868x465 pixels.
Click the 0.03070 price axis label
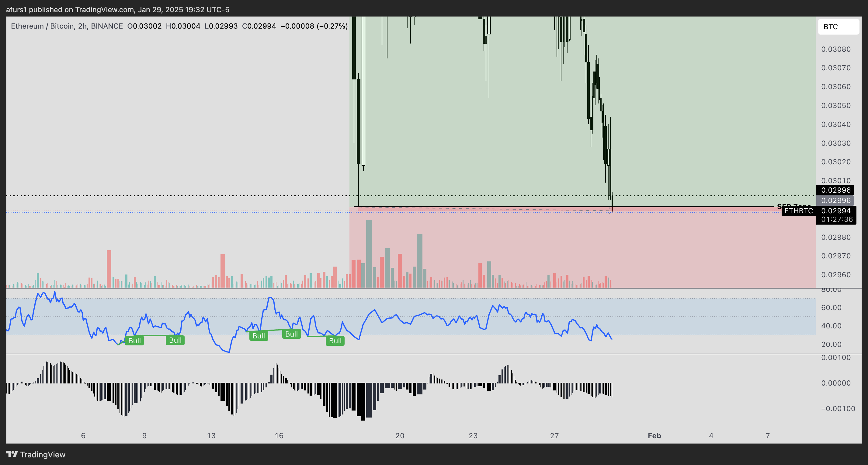[836, 68]
